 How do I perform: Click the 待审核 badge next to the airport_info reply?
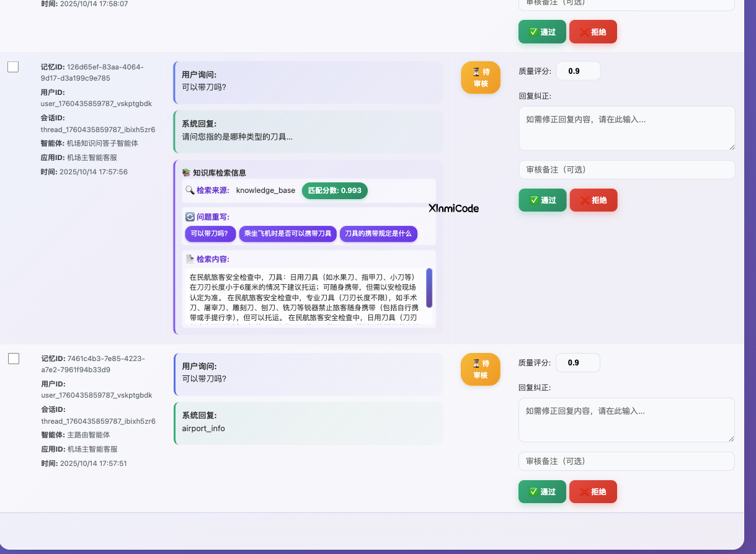[481, 369]
